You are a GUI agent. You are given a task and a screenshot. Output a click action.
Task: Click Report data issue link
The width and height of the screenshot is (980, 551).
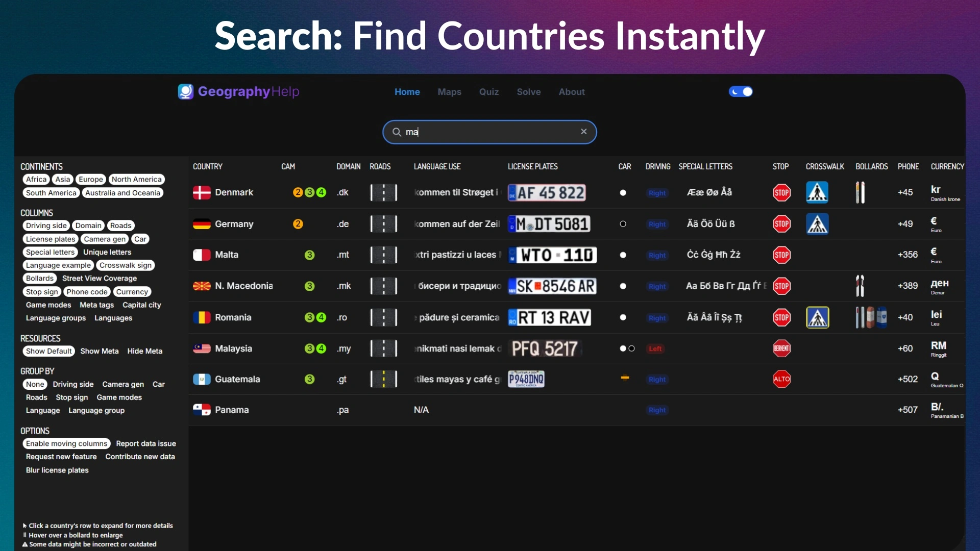point(145,443)
